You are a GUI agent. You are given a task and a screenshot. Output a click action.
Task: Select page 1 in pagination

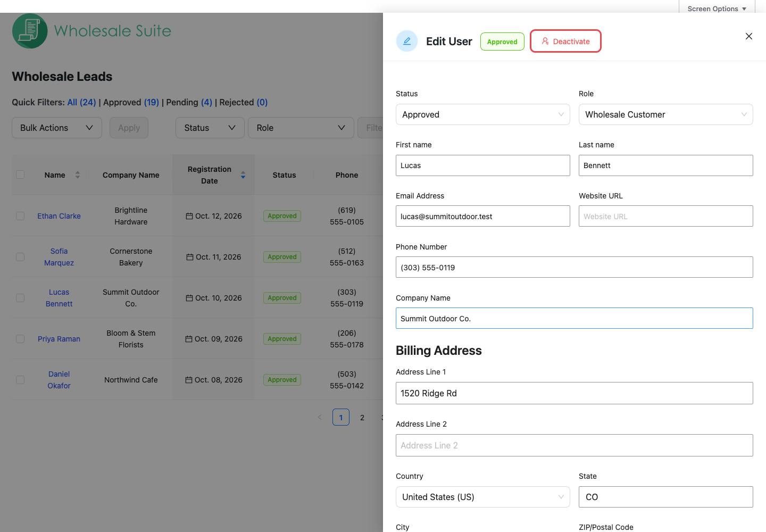tap(341, 417)
